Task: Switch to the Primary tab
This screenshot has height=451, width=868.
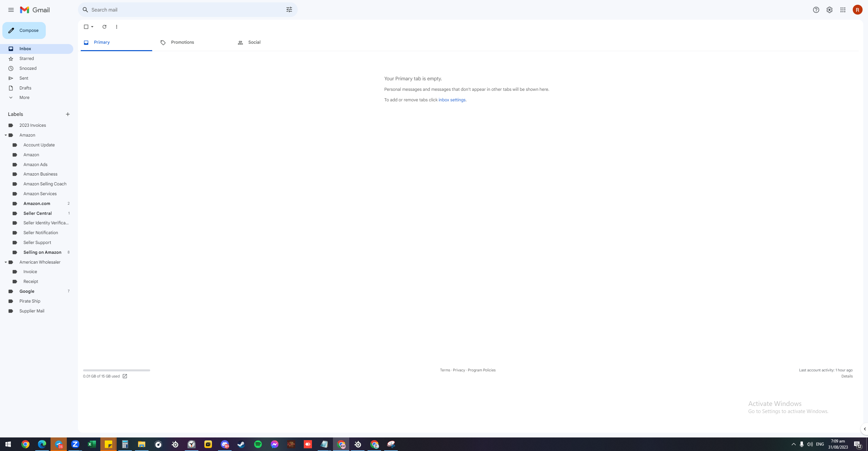Action: point(116,42)
